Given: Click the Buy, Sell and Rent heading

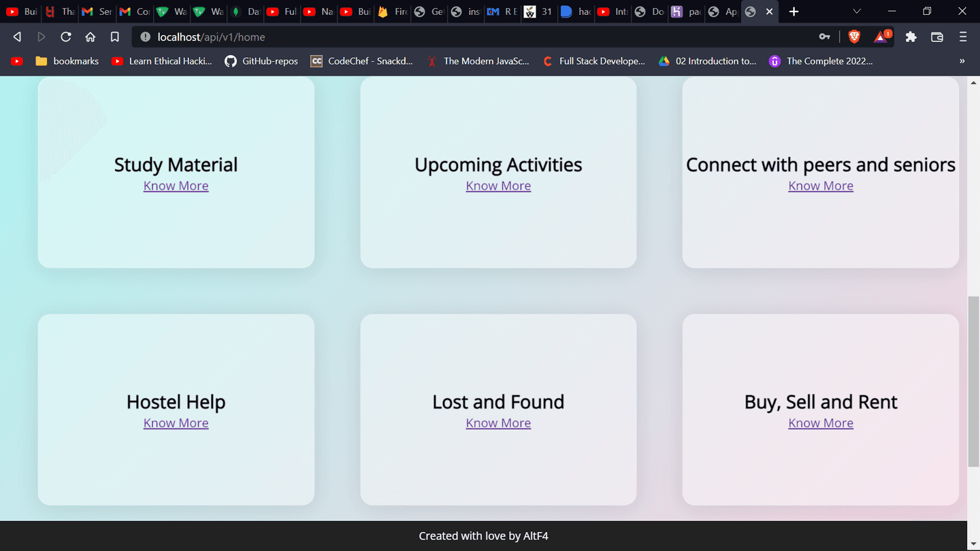Looking at the screenshot, I should coord(821,402).
